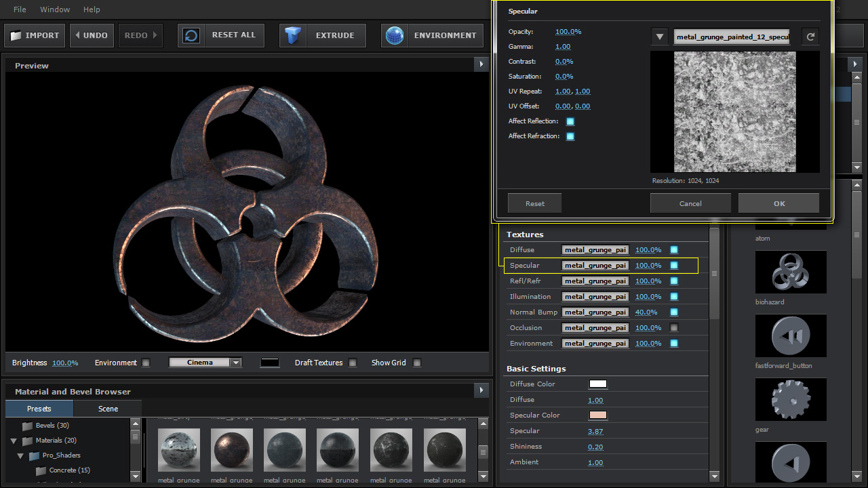Click the Reset All icon
The width and height of the screenshot is (868, 488).
pos(190,35)
